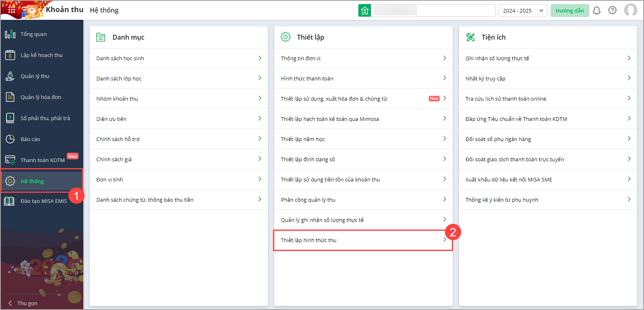The width and height of the screenshot is (644, 310).
Task: Open Thiết lập năm học setting
Action: 303,139
